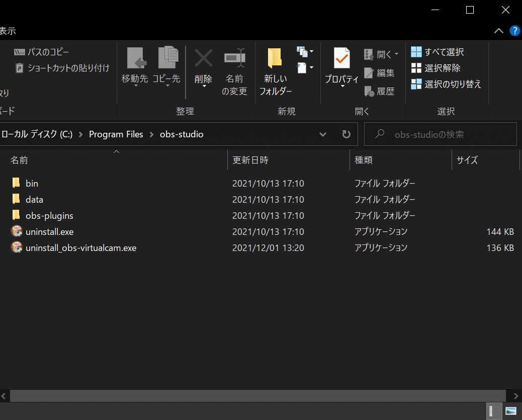Viewport: 522px width, 420px height.
Task: Select the uninstall.exe file
Action: pyautogui.click(x=50, y=232)
